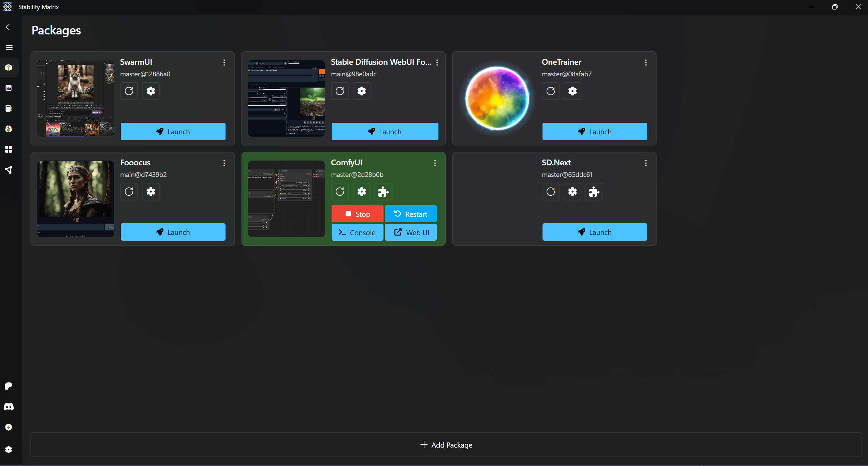Image resolution: width=868 pixels, height=466 pixels.
Task: Select the Packages cube sidebar tab
Action: tap(9, 67)
